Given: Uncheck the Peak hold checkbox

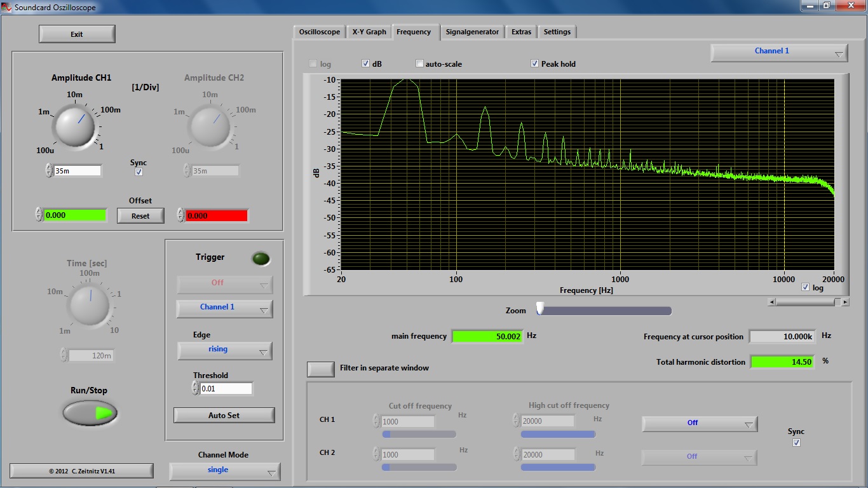Looking at the screenshot, I should click(x=534, y=64).
